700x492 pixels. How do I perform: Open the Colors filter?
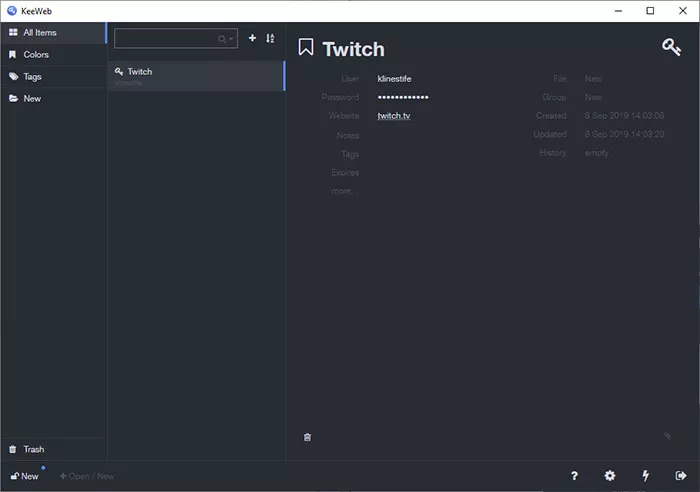click(x=54, y=54)
